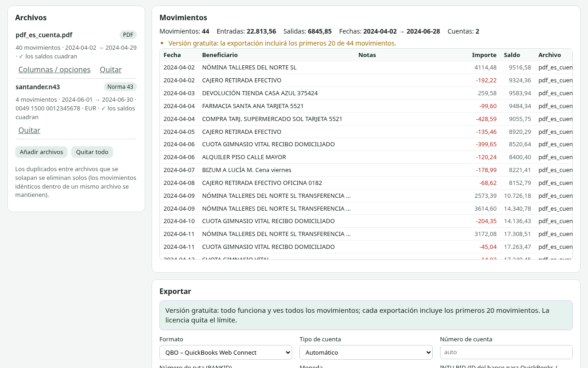
Task: Click balance 9516,58
Action: [x=520, y=67]
